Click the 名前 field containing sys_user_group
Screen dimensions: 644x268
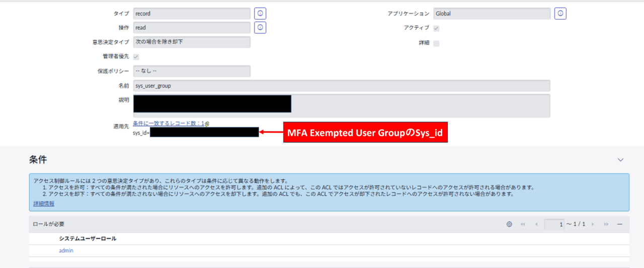341,86
